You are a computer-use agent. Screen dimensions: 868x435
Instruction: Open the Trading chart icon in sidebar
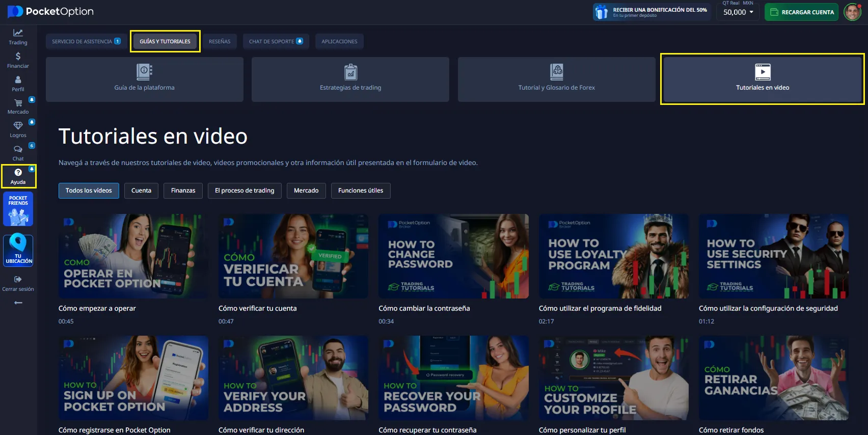(x=18, y=33)
